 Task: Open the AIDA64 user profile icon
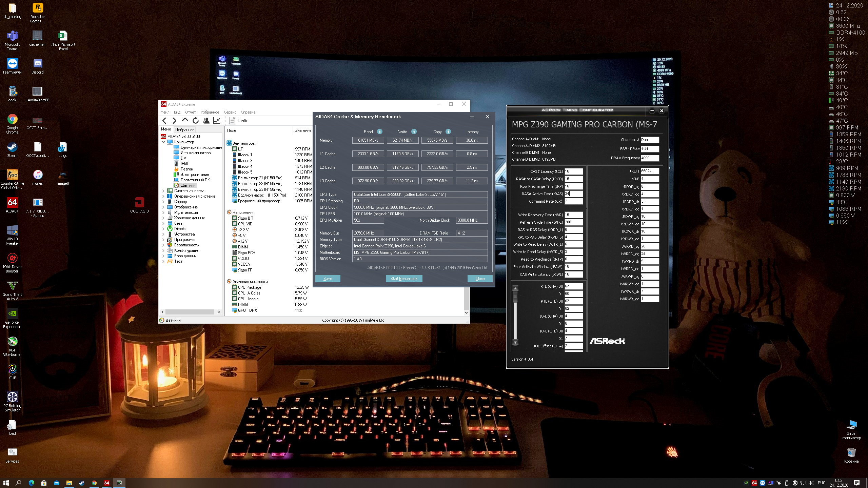206,120
